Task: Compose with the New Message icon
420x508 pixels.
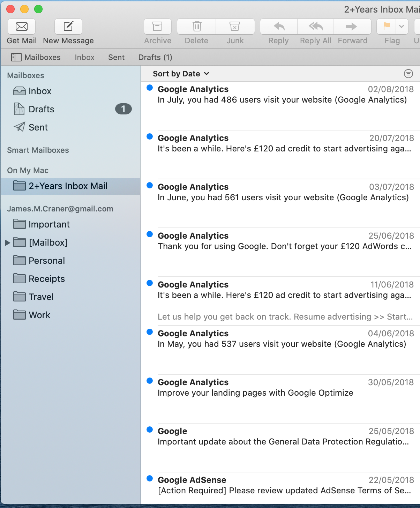Action: (68, 27)
